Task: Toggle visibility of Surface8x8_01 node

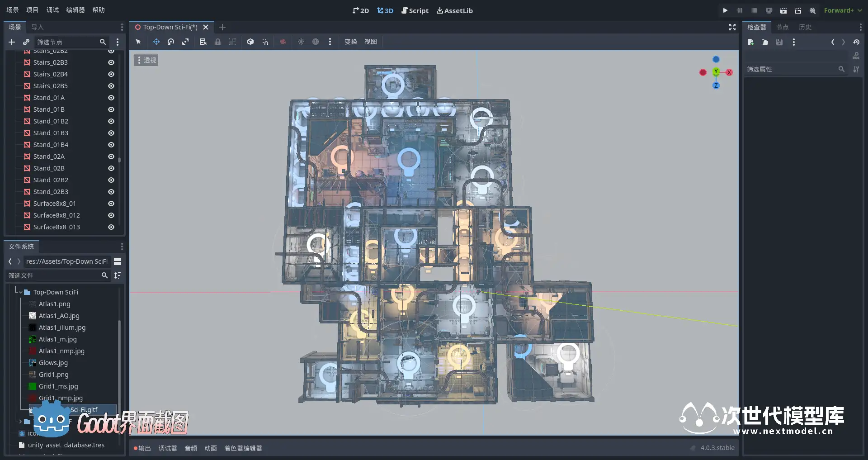Action: pyautogui.click(x=111, y=204)
